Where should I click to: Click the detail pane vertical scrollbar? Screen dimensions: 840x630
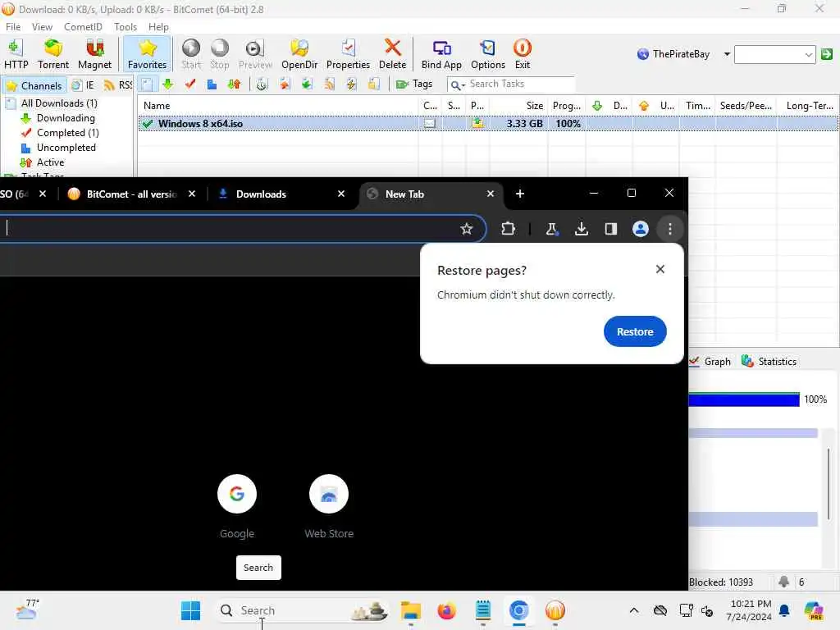coord(829,484)
